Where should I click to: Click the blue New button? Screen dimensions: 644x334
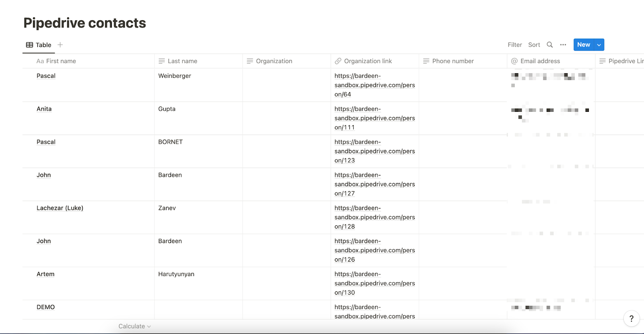point(584,45)
